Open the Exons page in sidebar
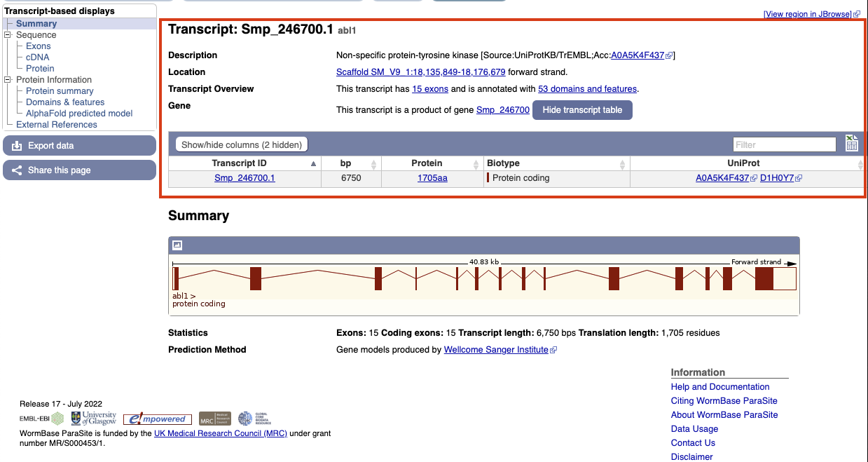 [39, 46]
